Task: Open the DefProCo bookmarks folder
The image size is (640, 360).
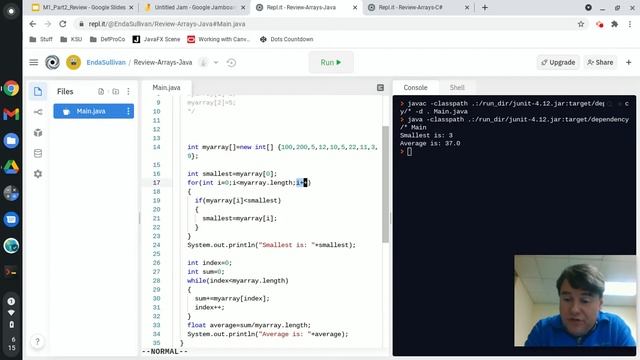Action: pyautogui.click(x=107, y=39)
